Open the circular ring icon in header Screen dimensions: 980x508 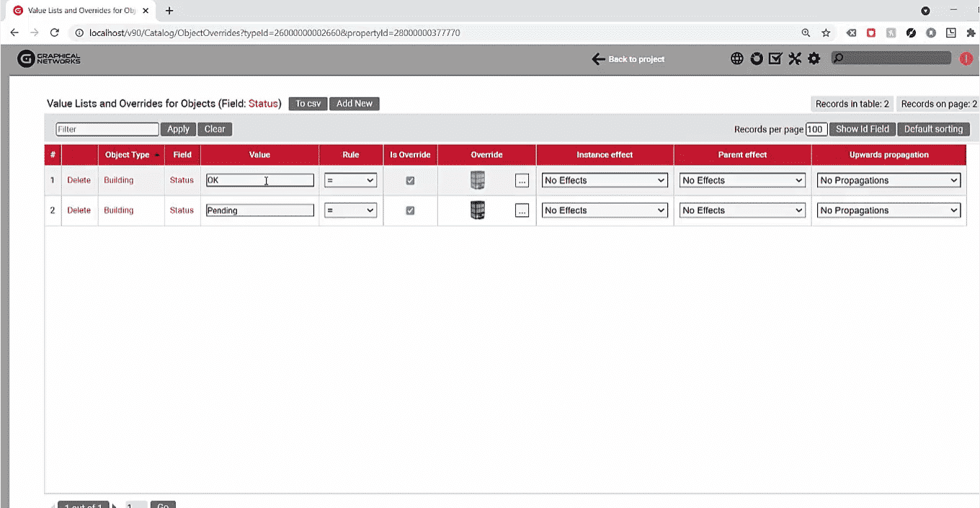(x=756, y=59)
